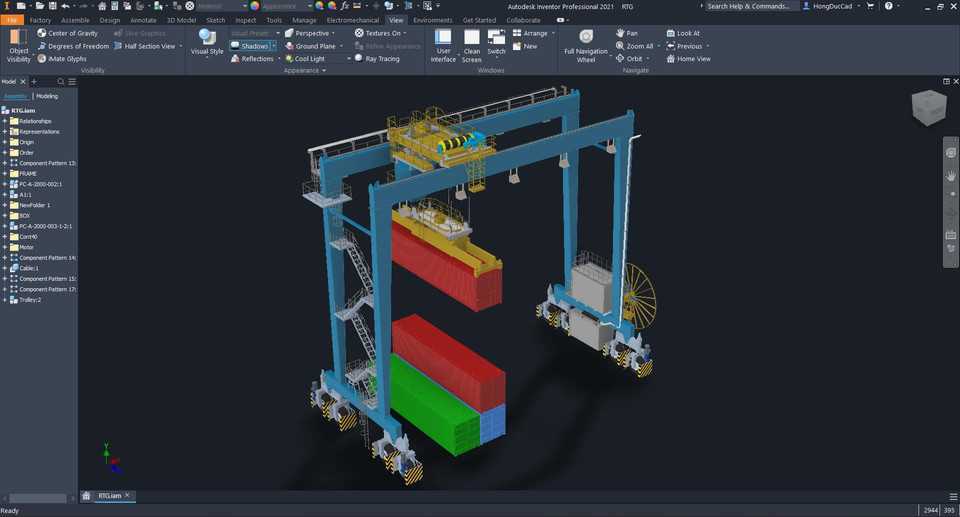960x517 pixels.
Task: Open the Manage ribbon tab
Action: (304, 20)
